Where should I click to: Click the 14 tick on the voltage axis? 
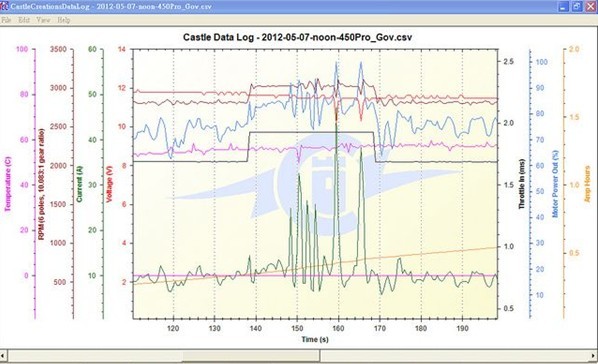[121, 49]
